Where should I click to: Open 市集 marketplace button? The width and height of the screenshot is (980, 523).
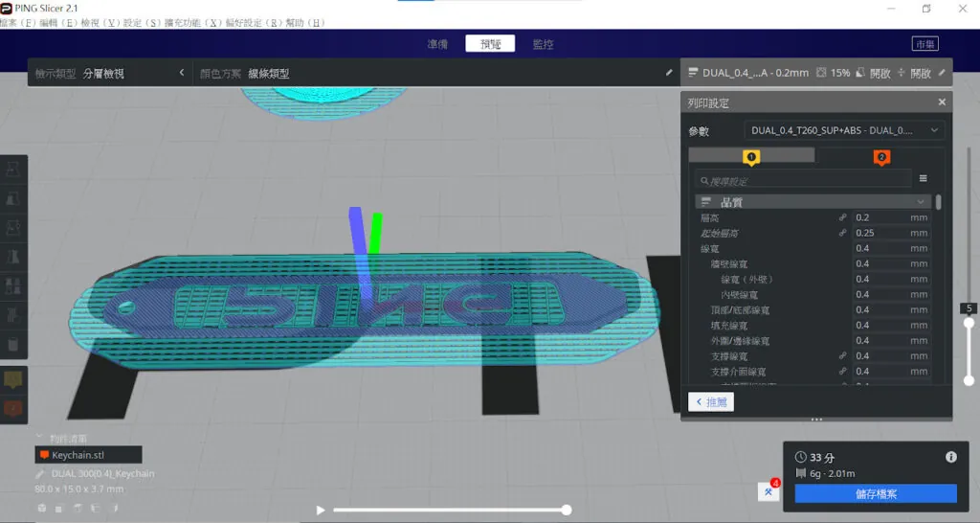coord(925,44)
